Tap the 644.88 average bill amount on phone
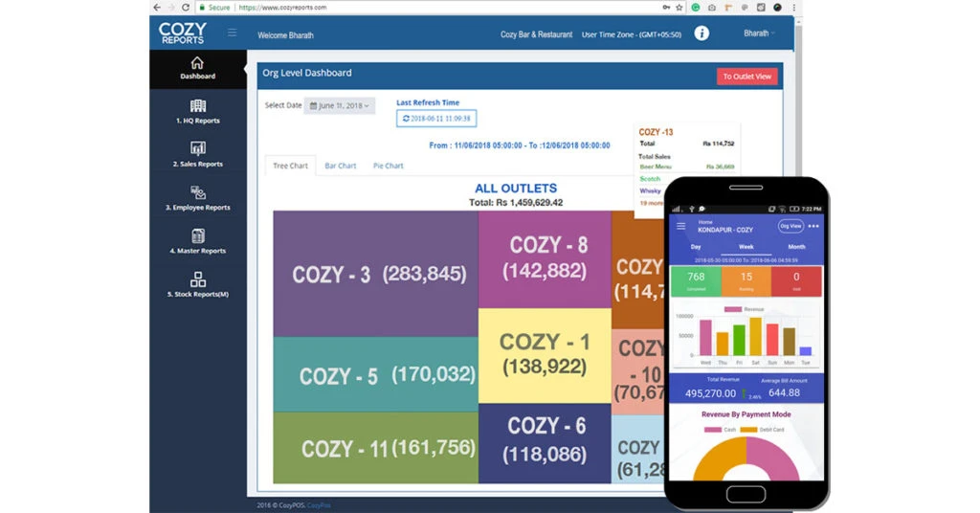980x513 pixels. [x=784, y=392]
